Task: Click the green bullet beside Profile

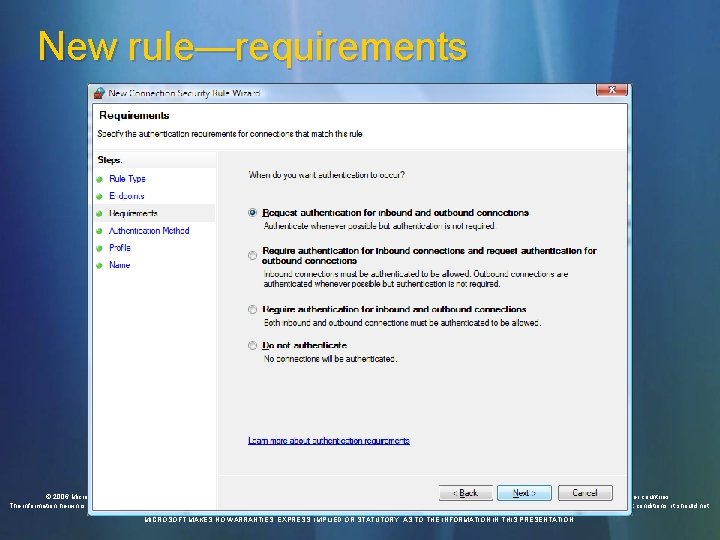Action: tap(99, 248)
